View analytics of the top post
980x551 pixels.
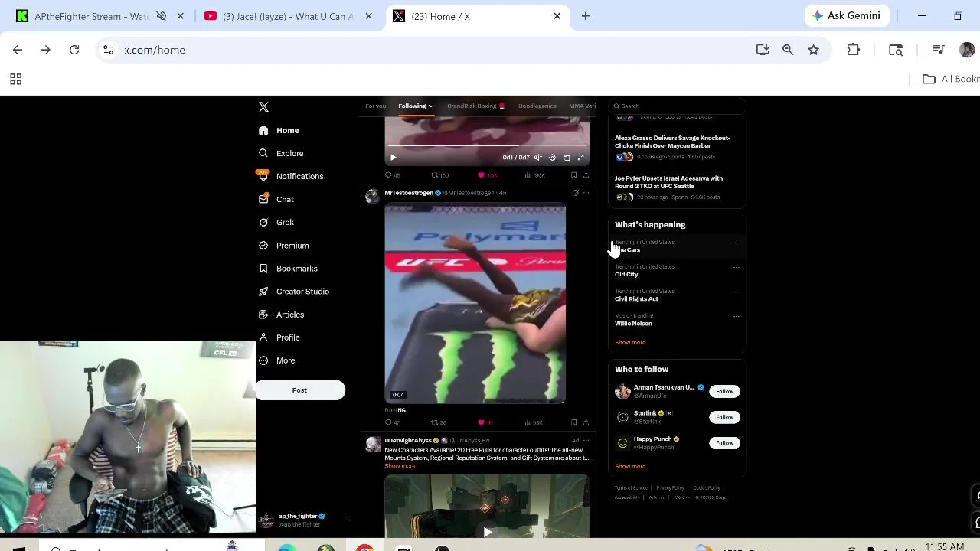(x=535, y=175)
